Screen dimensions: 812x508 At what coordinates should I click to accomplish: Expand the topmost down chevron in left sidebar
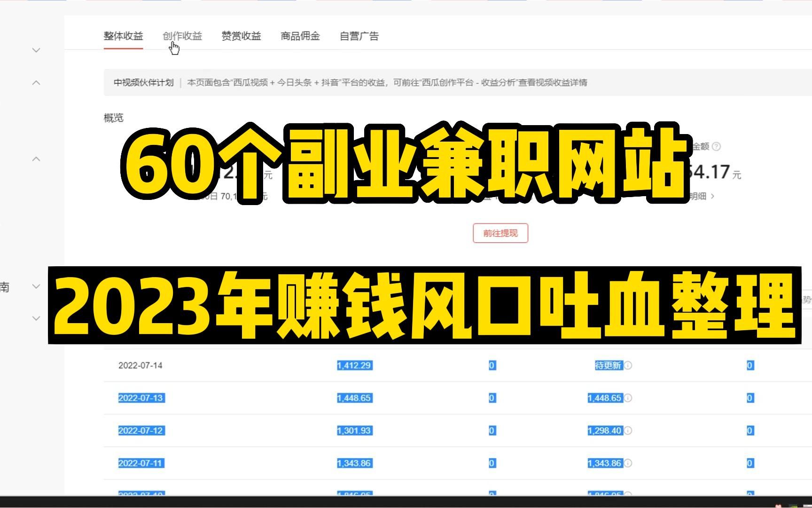tap(36, 50)
